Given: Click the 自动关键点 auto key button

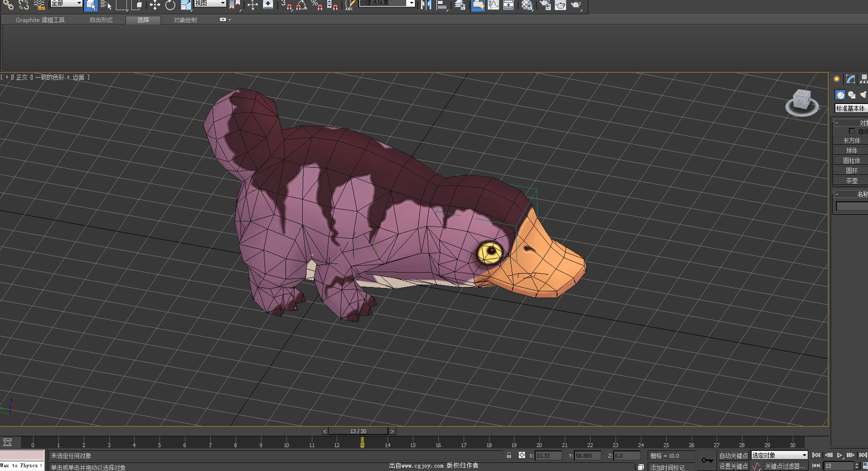Looking at the screenshot, I should (733, 456).
